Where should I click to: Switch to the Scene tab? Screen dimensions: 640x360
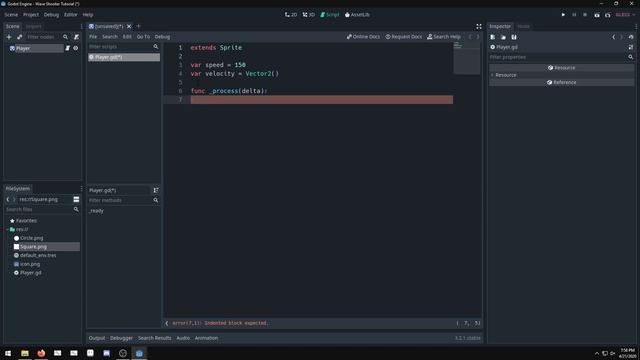click(x=12, y=26)
